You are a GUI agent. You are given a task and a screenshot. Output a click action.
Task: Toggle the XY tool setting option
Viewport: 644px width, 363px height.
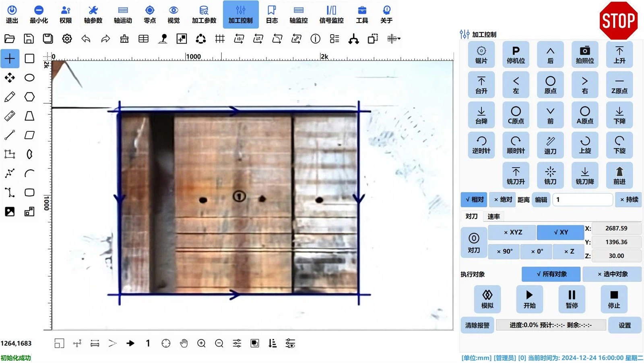coord(560,232)
